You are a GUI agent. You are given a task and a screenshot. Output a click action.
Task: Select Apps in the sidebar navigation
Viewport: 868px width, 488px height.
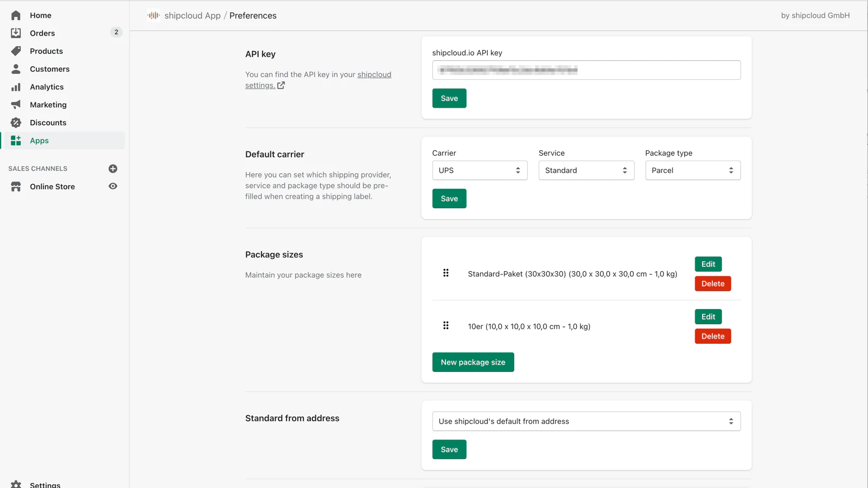[x=39, y=140]
